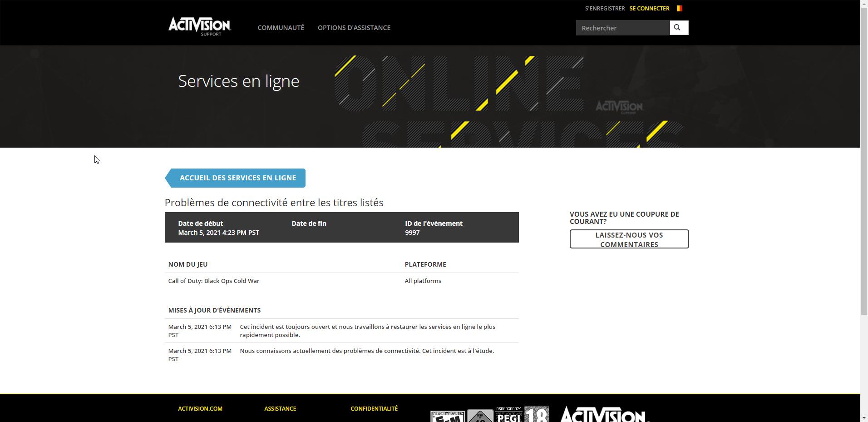Screen dimensions: 868x422
Task: Focus the Rechercher search field
Action: [x=622, y=28]
